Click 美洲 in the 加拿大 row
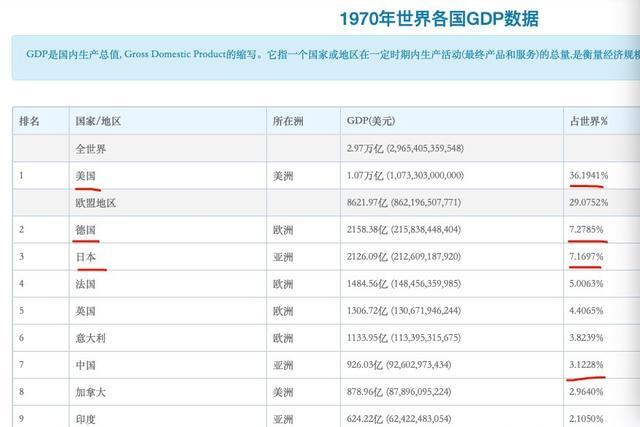 (283, 392)
